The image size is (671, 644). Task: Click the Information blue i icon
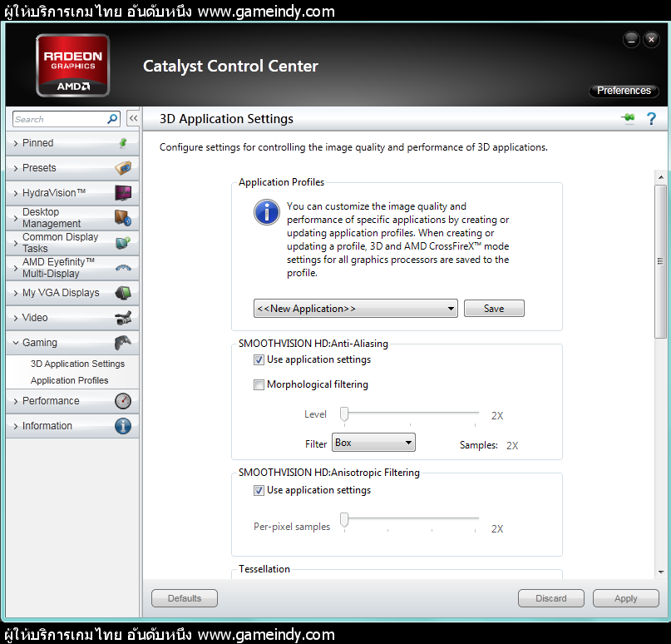coord(123,426)
